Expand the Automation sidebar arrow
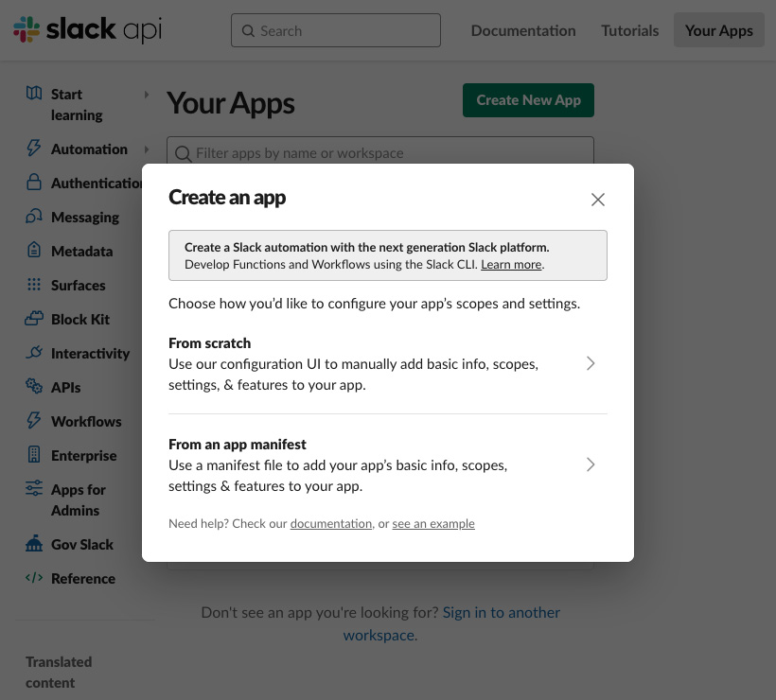Screen dimensions: 776x700 tap(146, 149)
